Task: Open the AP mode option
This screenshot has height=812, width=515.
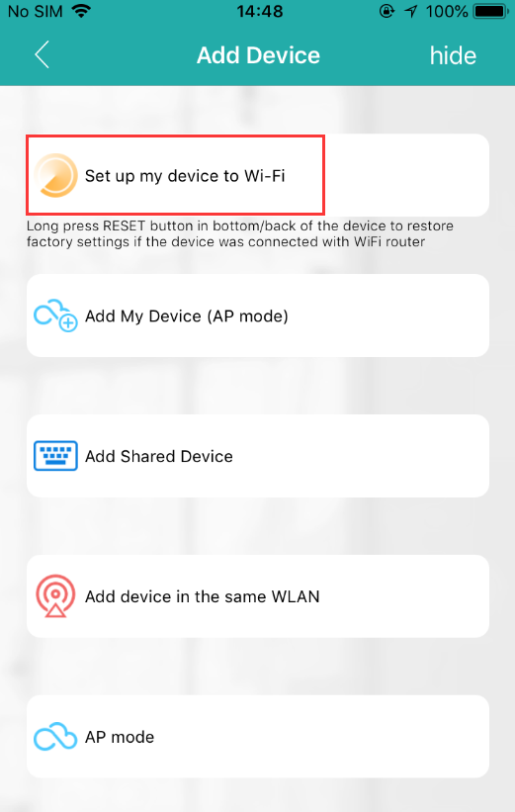Action: (x=258, y=736)
